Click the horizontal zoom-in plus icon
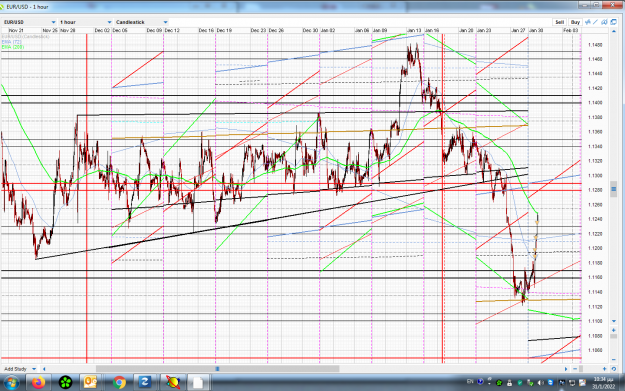Screen dimensions: 625x391 coord(604,369)
